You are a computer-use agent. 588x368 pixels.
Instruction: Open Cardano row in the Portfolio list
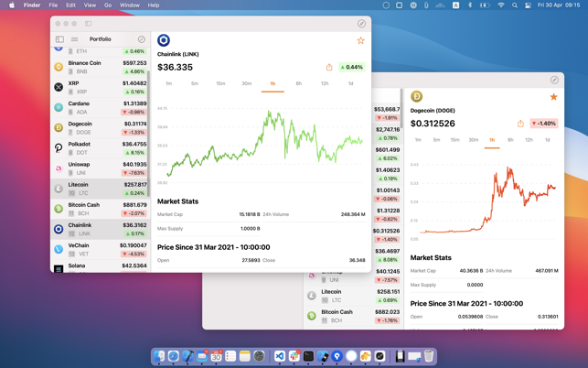click(101, 108)
